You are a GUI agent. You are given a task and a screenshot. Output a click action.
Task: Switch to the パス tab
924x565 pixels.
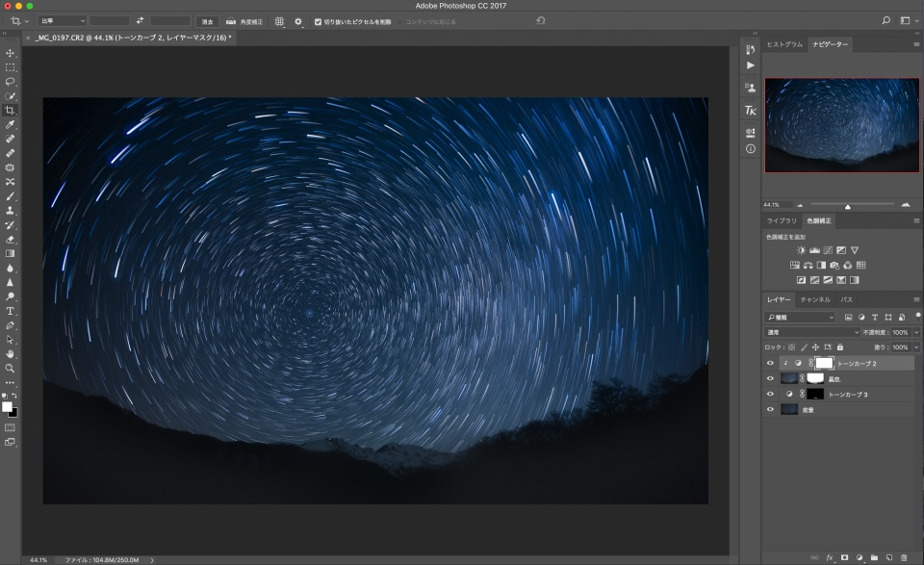click(x=847, y=300)
